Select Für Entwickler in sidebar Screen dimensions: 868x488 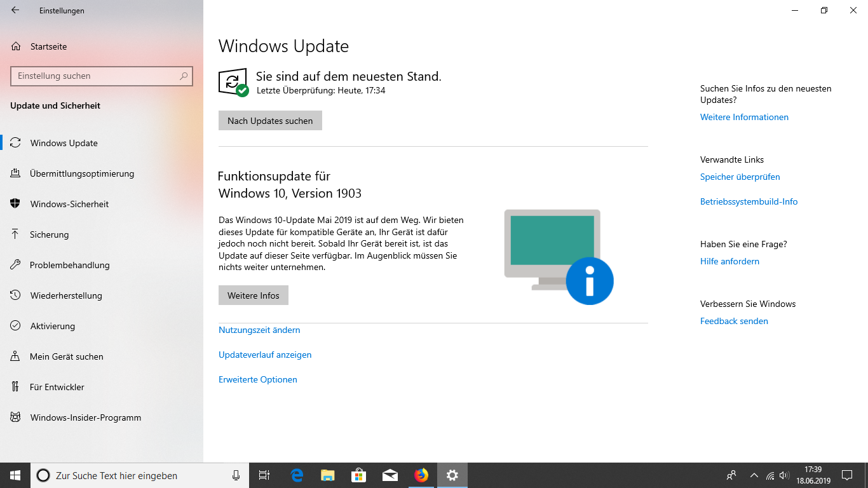coord(102,387)
